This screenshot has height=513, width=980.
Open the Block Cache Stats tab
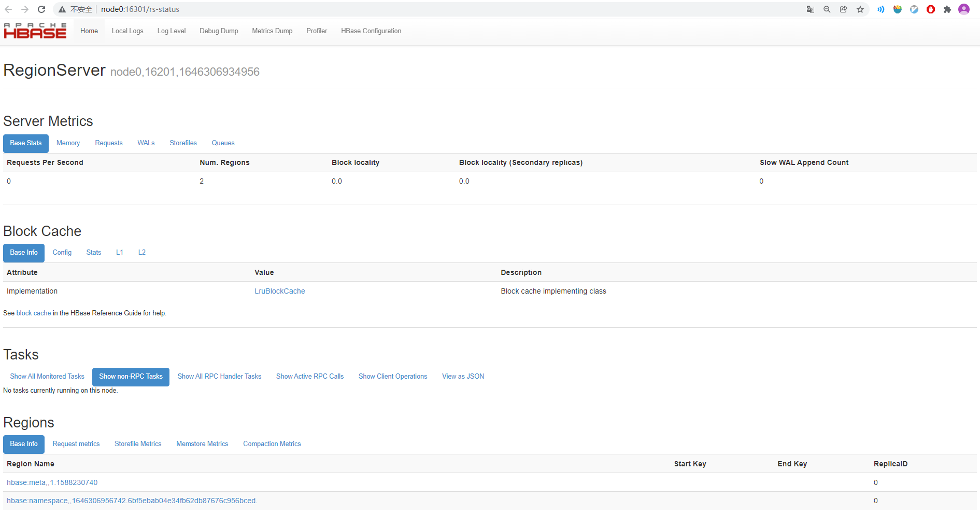(x=94, y=253)
